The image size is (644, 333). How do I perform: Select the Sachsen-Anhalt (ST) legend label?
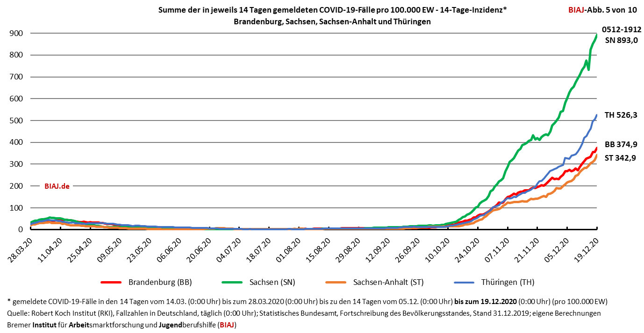(x=388, y=283)
